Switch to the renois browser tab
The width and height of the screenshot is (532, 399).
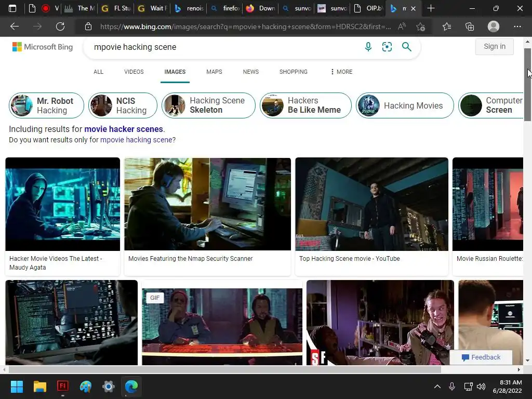(189, 8)
